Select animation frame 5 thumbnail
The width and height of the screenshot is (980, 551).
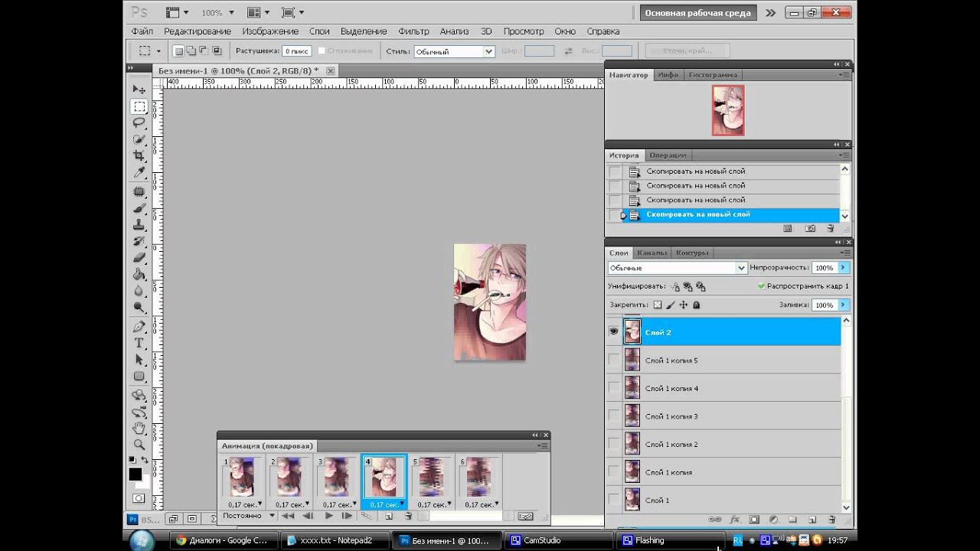[431, 477]
